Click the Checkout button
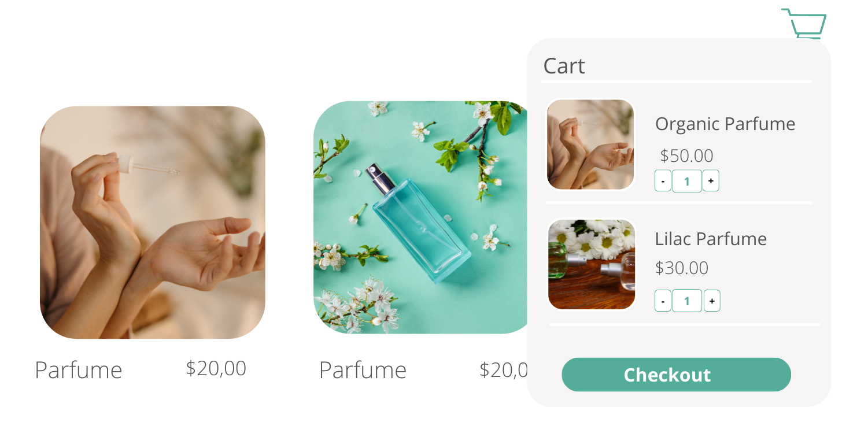Viewport: 868px width, 433px height. point(676,375)
